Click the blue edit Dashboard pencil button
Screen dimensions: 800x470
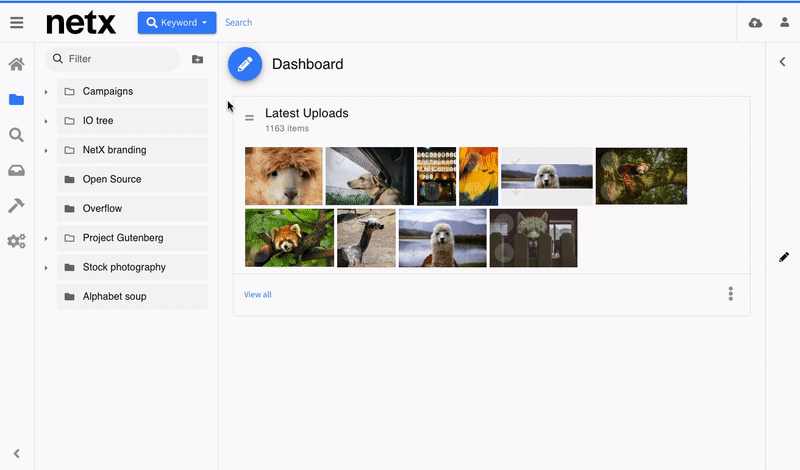[245, 64]
